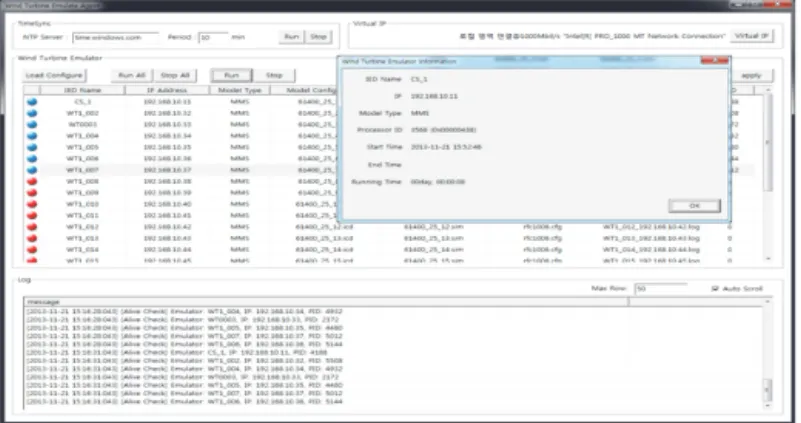Click the Stop All button
The image size is (801, 423).
[x=175, y=75]
